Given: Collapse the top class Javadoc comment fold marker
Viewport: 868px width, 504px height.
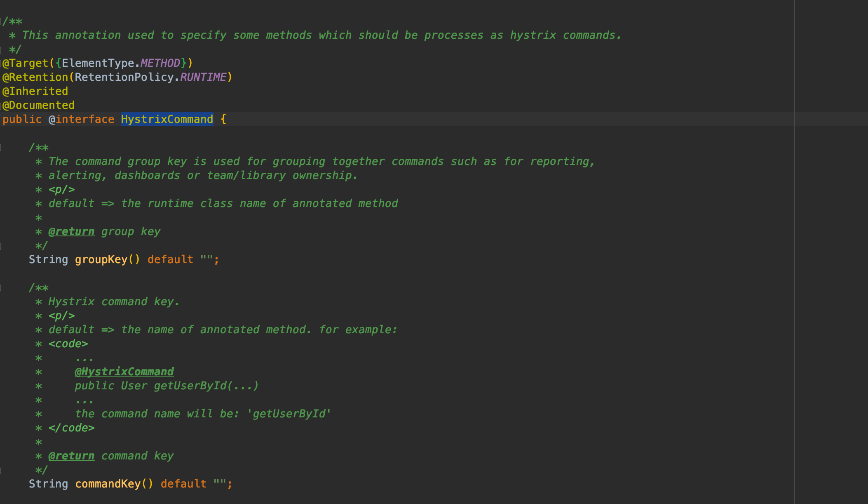Looking at the screenshot, I should 1,21.
